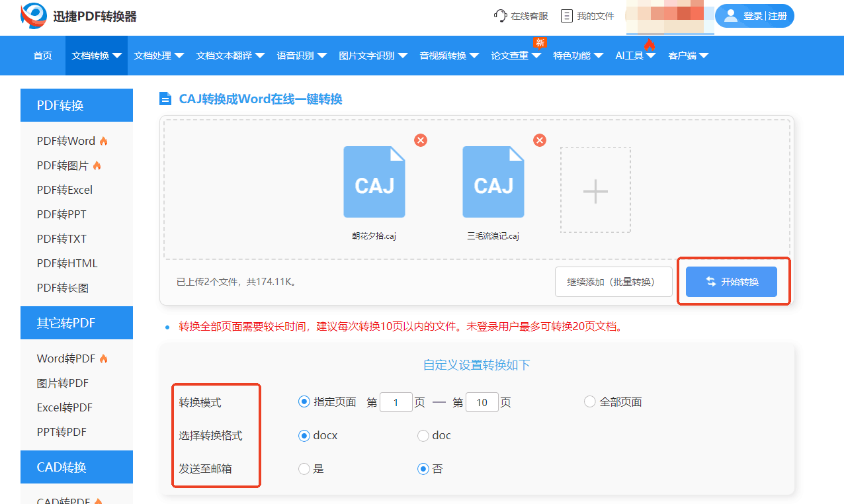Image resolution: width=844 pixels, height=504 pixels.
Task: Switch to the 首页 menu item
Action: coord(42,56)
